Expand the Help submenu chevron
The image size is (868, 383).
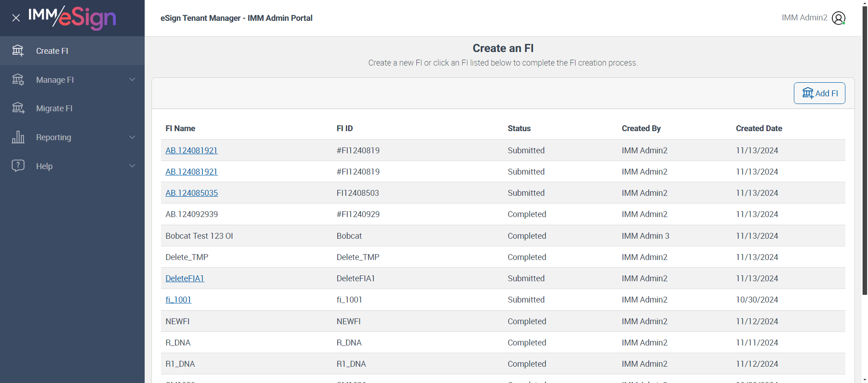[132, 166]
